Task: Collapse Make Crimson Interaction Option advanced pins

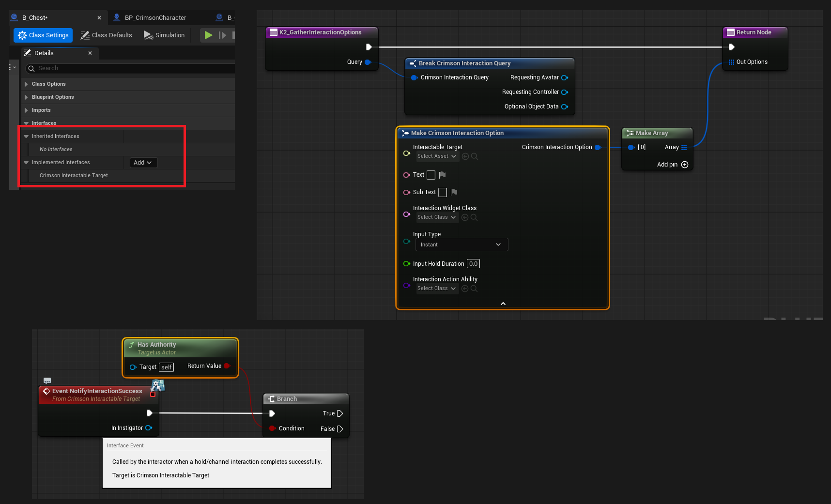Action: 503,304
